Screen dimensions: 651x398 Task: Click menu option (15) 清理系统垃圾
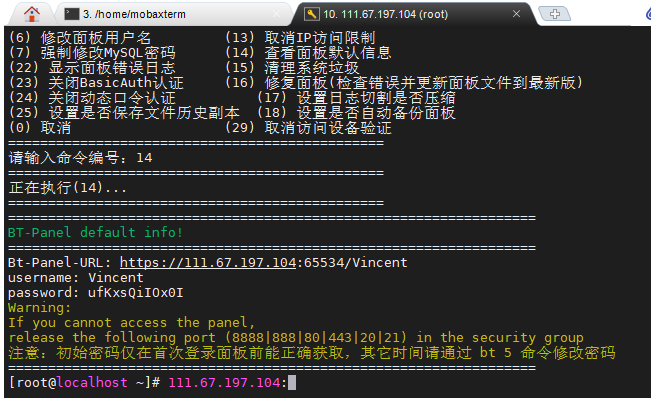tap(292, 68)
